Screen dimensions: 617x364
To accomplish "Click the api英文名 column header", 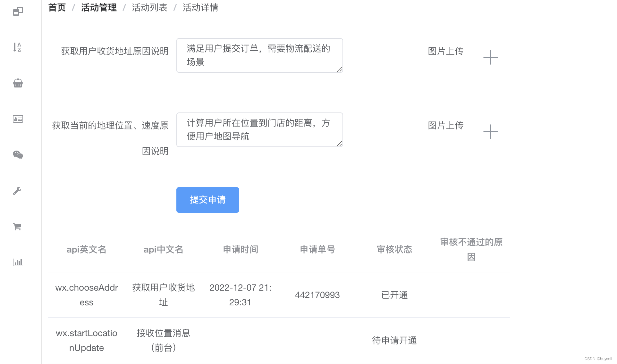I will 87,249.
